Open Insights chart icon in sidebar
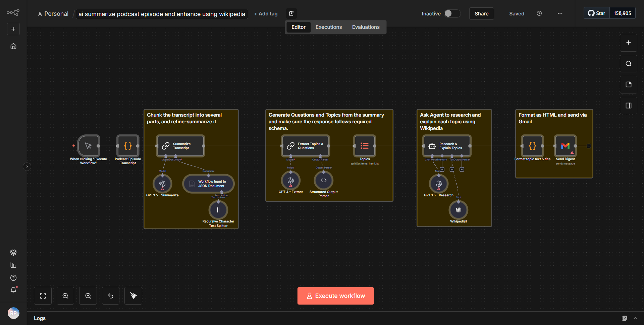Viewport: 644px width, 325px height. pyautogui.click(x=13, y=265)
